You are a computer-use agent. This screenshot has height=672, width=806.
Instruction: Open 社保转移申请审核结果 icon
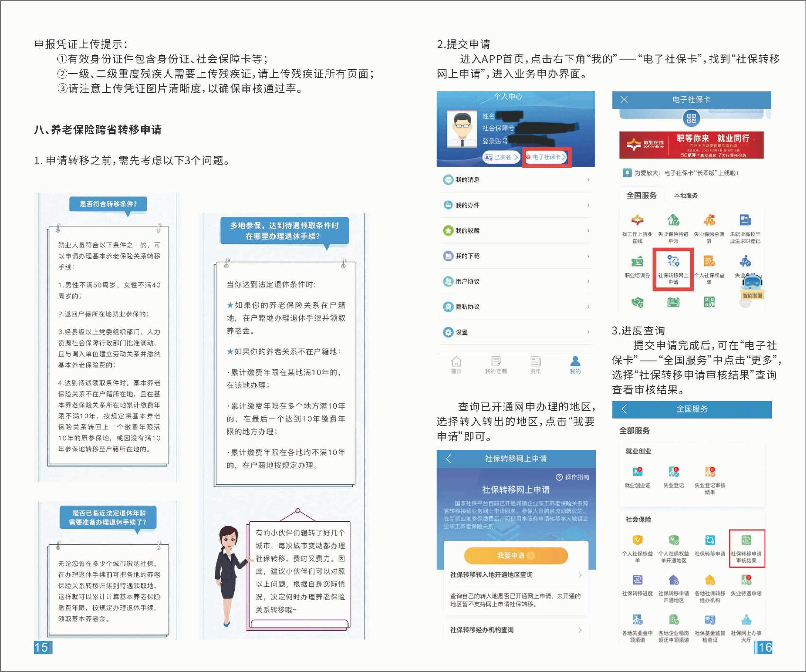[746, 547]
